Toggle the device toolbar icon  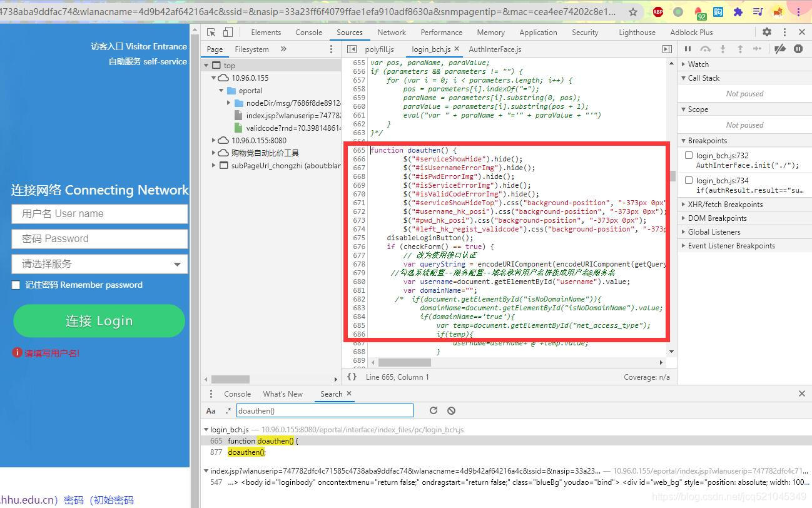click(x=228, y=33)
